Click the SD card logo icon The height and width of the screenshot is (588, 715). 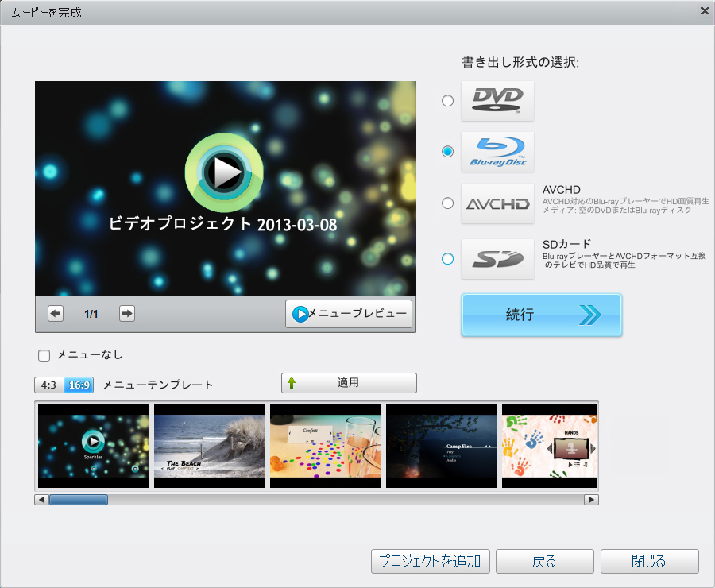point(497,259)
